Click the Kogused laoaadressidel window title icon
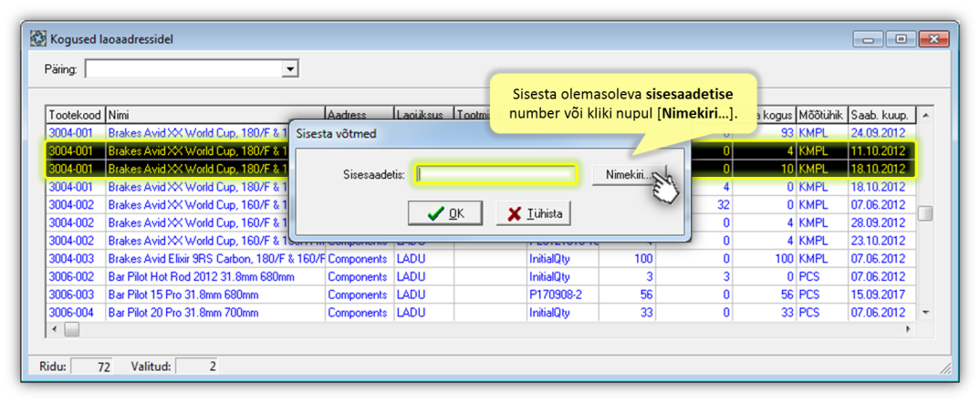 tap(38, 39)
